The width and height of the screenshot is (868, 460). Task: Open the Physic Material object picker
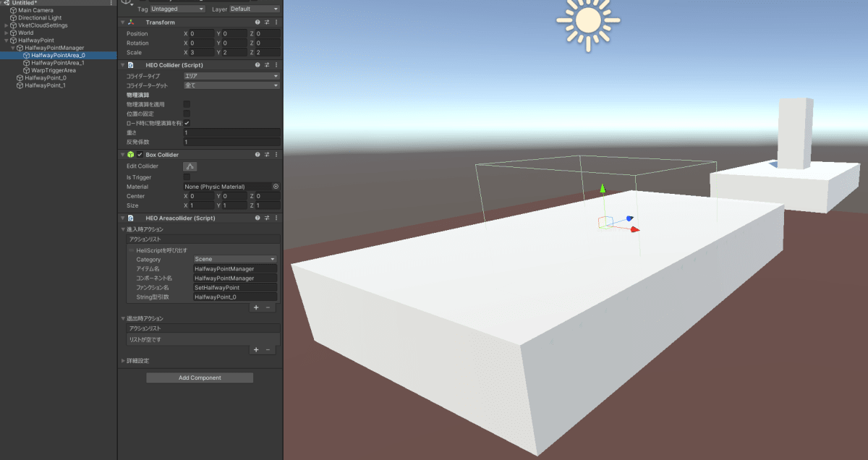276,187
